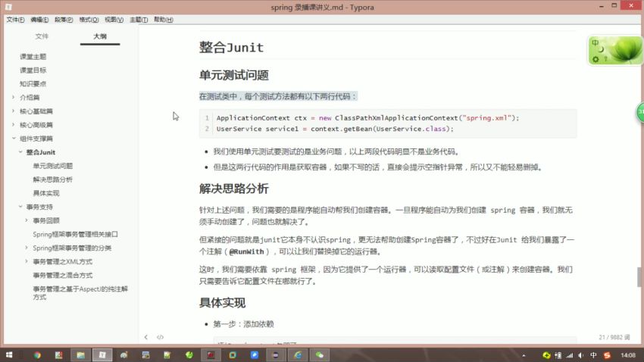Open WeChat from the taskbar
The height and width of the screenshot is (362, 644).
coord(320,355)
